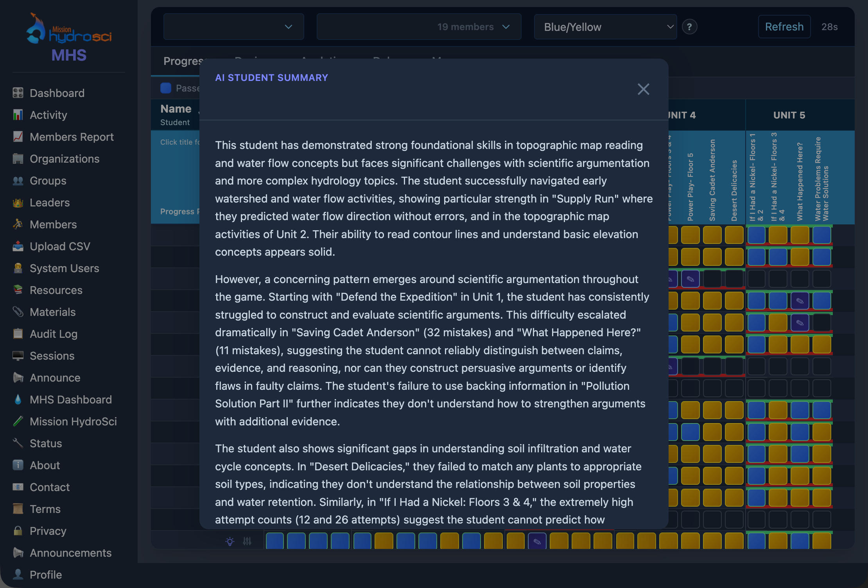868x588 pixels.
Task: Toggle the Passed legend checkbox
Action: (x=166, y=88)
